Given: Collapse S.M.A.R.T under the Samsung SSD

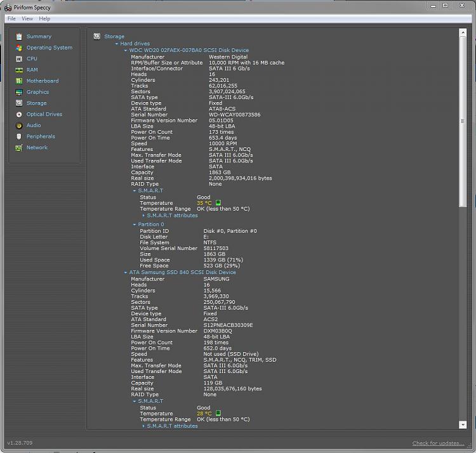Looking at the screenshot, I should coord(134,401).
